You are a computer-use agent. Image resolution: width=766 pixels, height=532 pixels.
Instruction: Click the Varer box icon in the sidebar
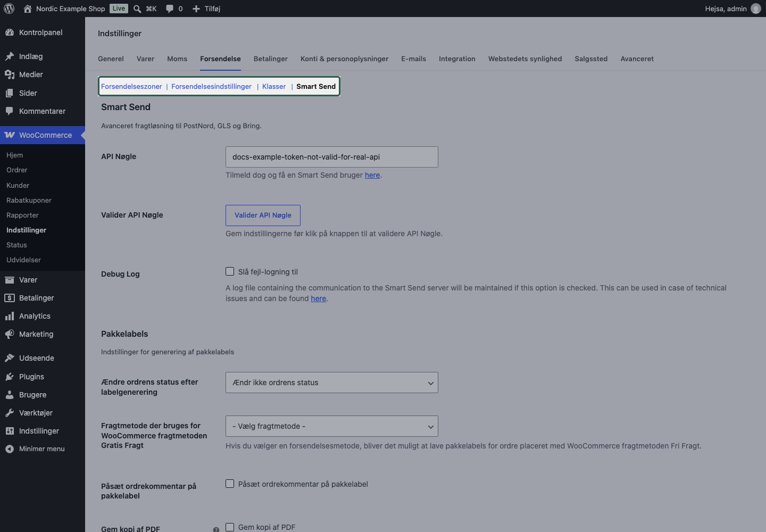10,280
